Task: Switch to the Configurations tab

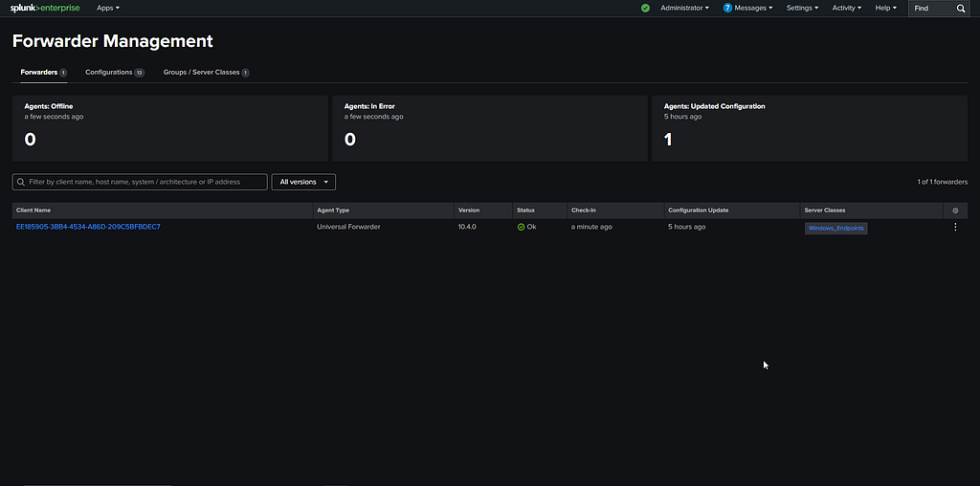Action: (115, 73)
